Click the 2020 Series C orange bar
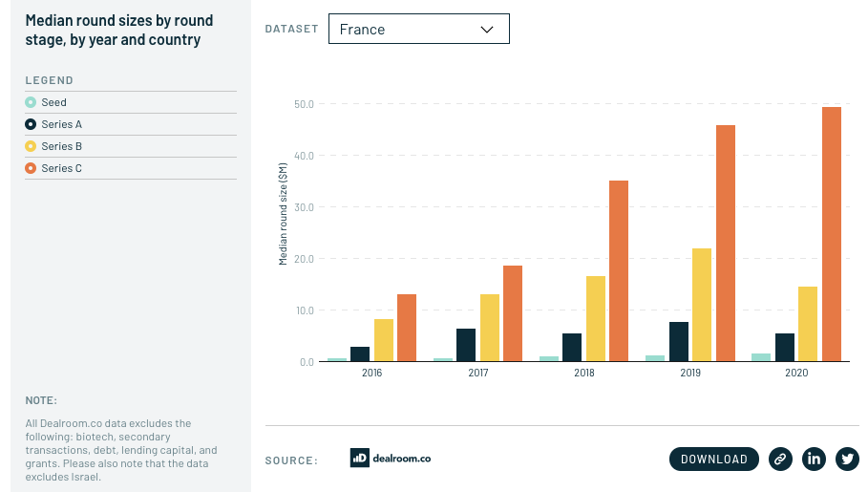This screenshot has width=868, height=492. pyautogui.click(x=831, y=234)
